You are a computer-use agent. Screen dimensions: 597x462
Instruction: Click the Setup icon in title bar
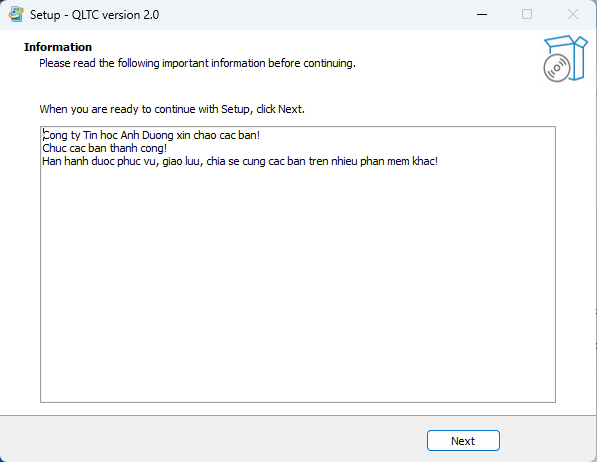(16, 14)
